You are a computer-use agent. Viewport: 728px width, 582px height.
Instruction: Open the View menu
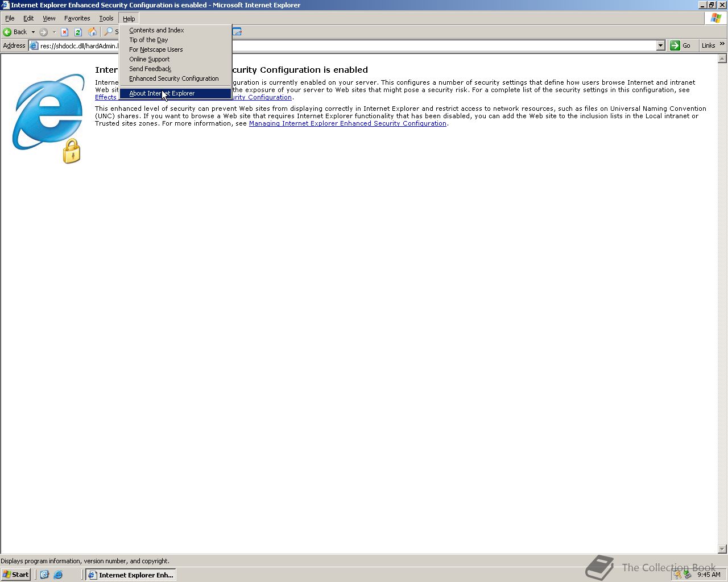pos(49,18)
